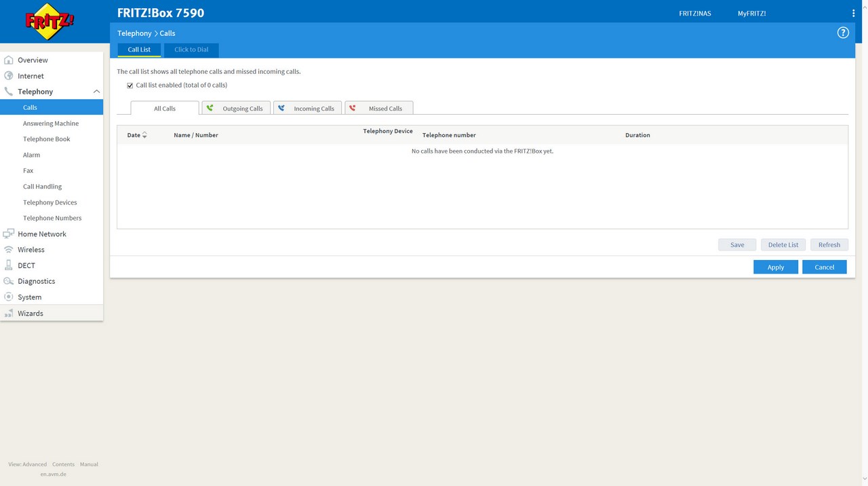The height and width of the screenshot is (486, 868).
Task: Click the Telephony Device column header
Action: click(x=388, y=131)
